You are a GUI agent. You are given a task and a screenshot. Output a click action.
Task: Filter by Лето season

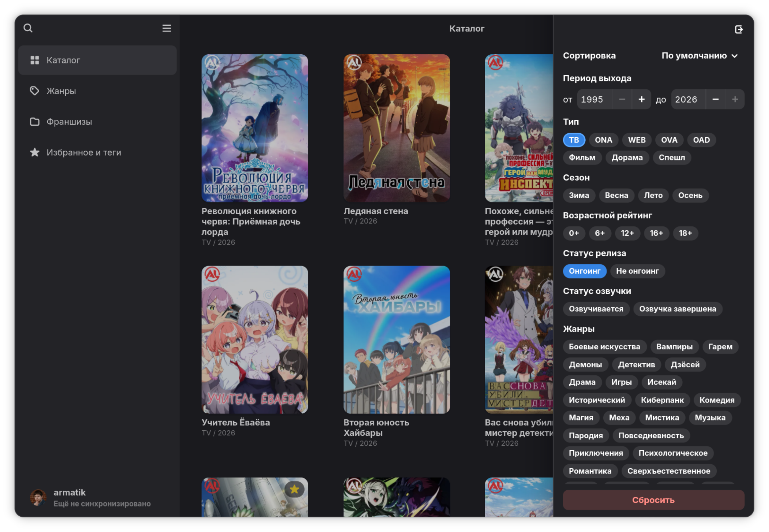coord(653,195)
